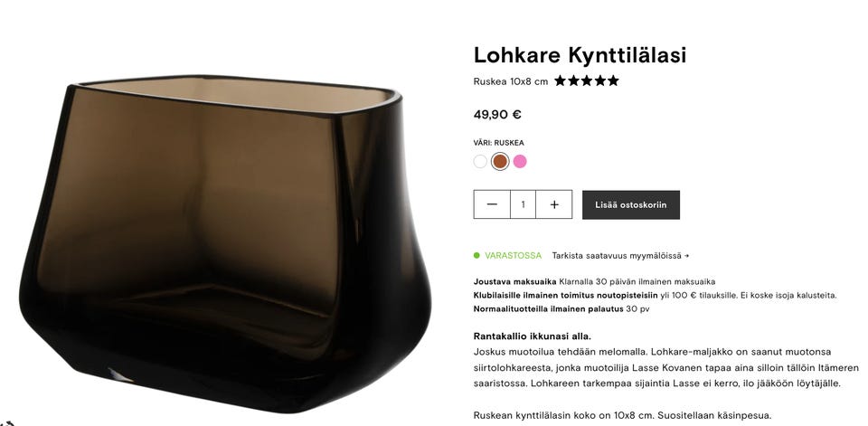
Task: Select the white color swatch
Action: pyautogui.click(x=480, y=161)
